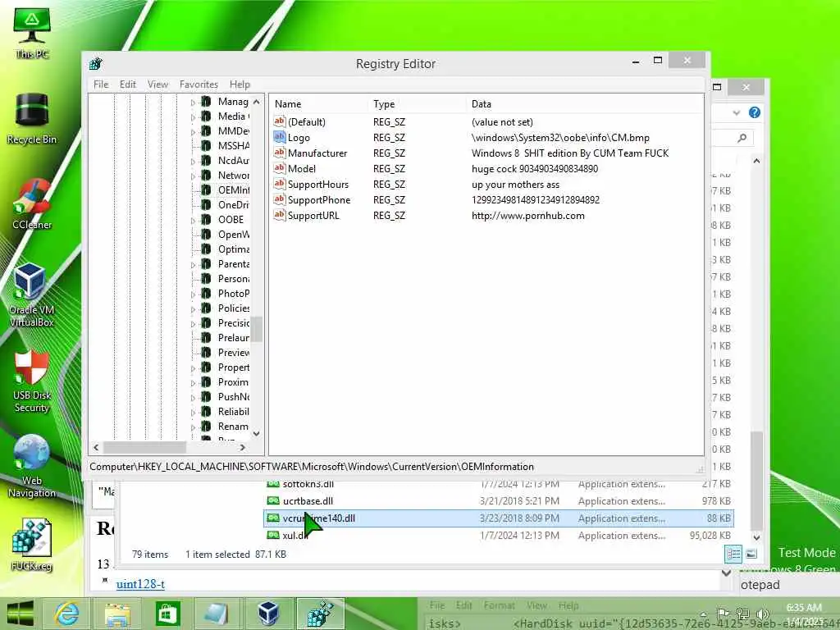The image size is (840, 630).
Task: Open Web Navigation desktop icon
Action: 32,467
